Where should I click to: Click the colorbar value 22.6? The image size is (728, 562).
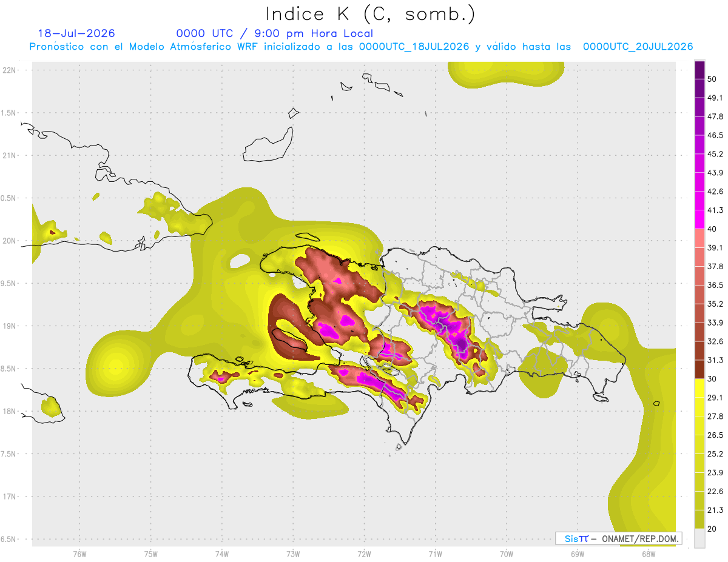point(715,491)
